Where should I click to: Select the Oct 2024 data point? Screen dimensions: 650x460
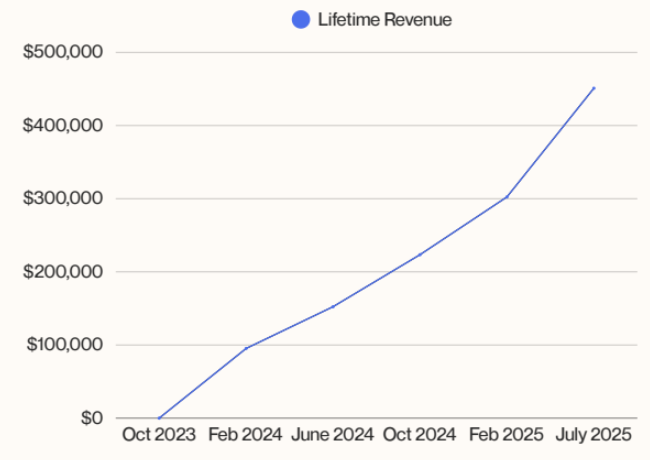tap(420, 255)
